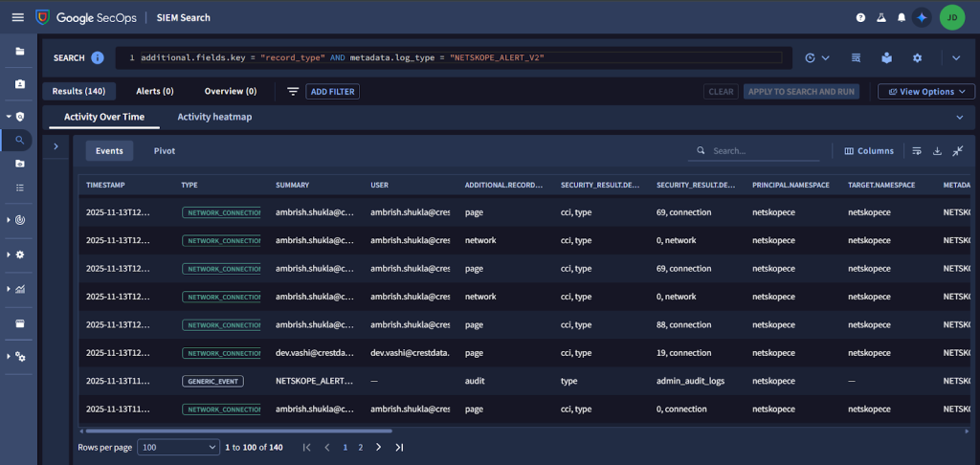Image resolution: width=980 pixels, height=465 pixels.
Task: Expand the search bar chevron
Action: click(956, 57)
